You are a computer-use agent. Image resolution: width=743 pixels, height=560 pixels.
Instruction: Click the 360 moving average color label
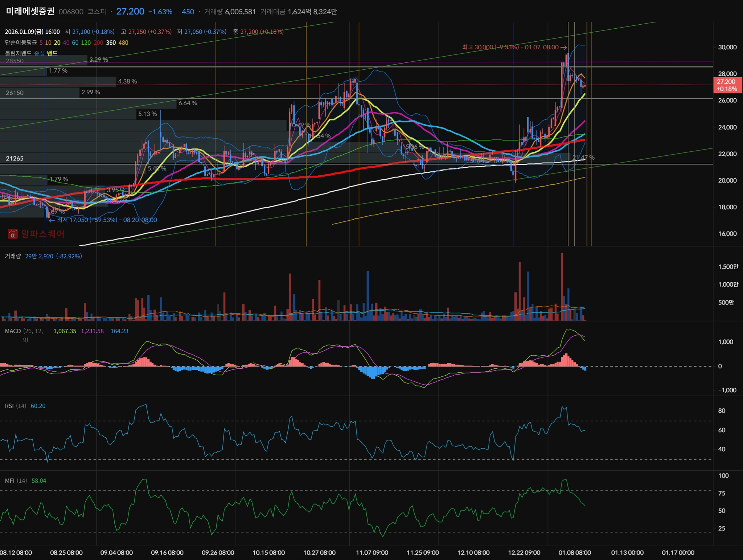(111, 43)
